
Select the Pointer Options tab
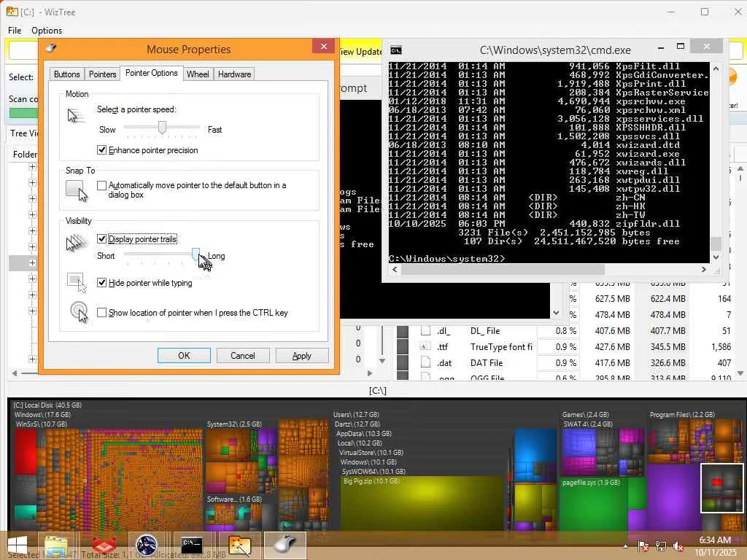pos(152,73)
